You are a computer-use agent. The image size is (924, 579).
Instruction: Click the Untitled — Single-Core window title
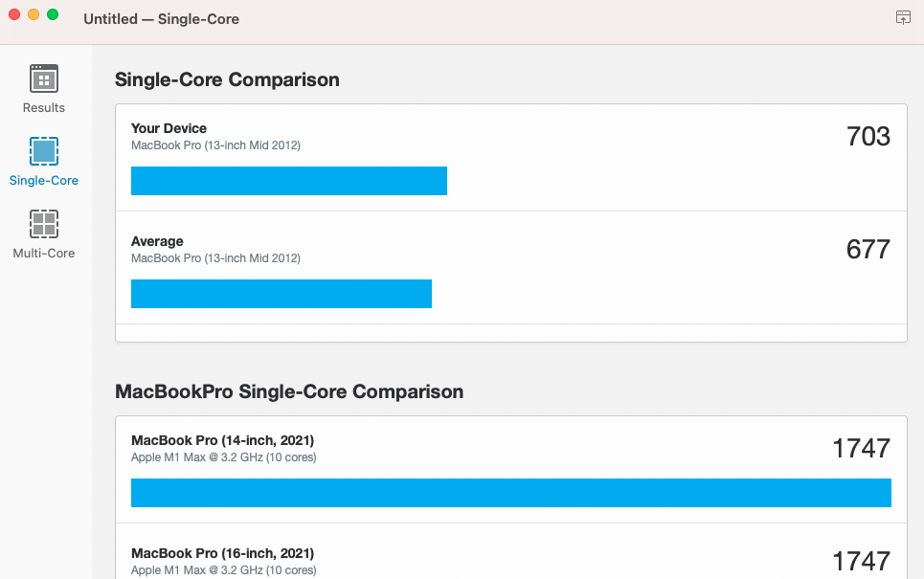(162, 19)
